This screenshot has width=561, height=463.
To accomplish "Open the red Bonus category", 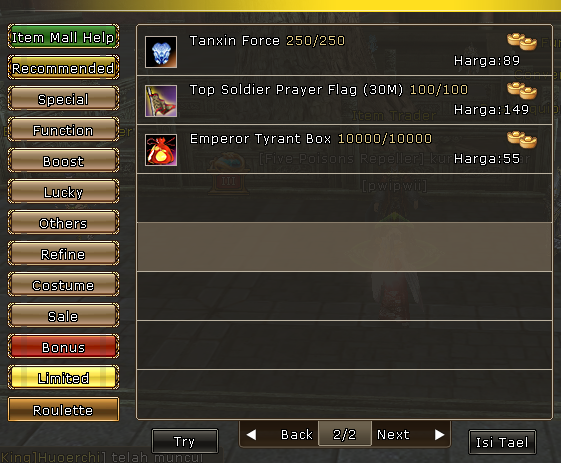I will pos(63,347).
